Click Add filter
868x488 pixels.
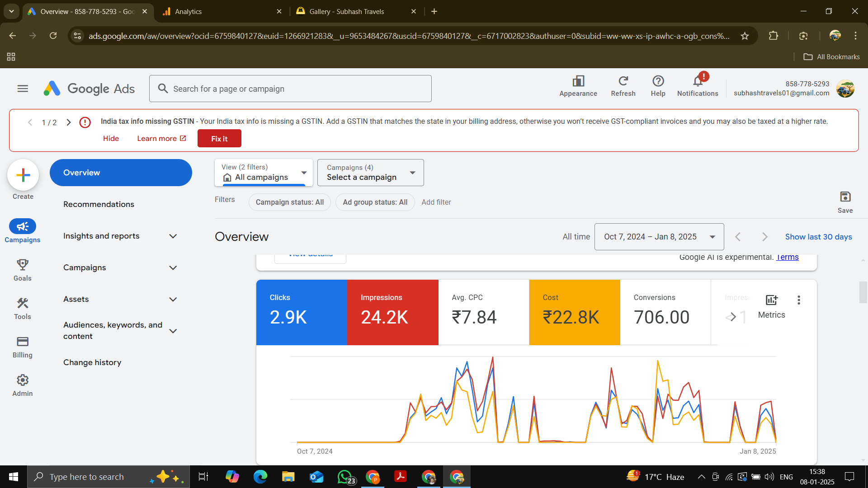[x=436, y=202]
